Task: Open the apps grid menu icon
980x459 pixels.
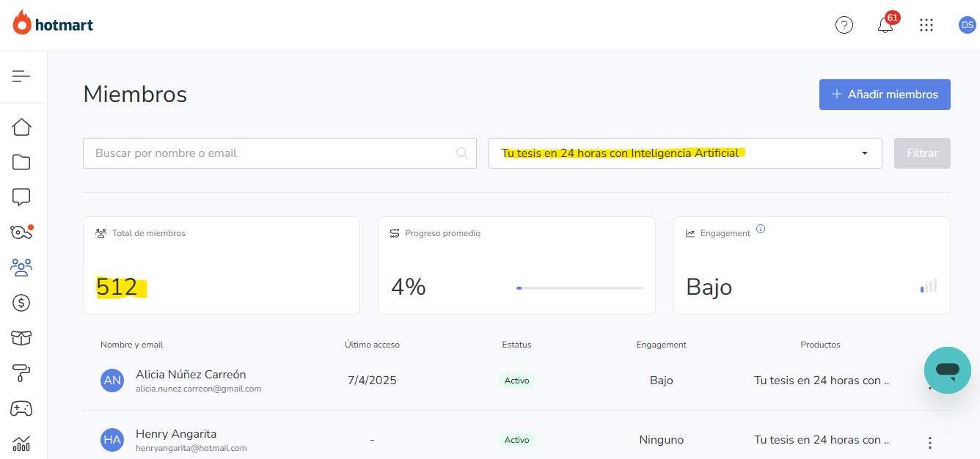Action: tap(926, 25)
